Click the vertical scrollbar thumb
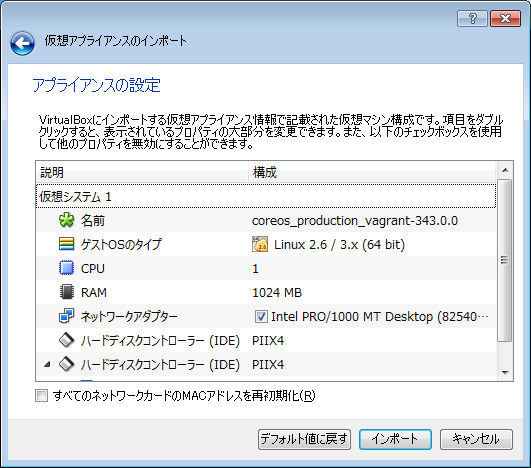This screenshot has height=468, width=531. coord(505,260)
